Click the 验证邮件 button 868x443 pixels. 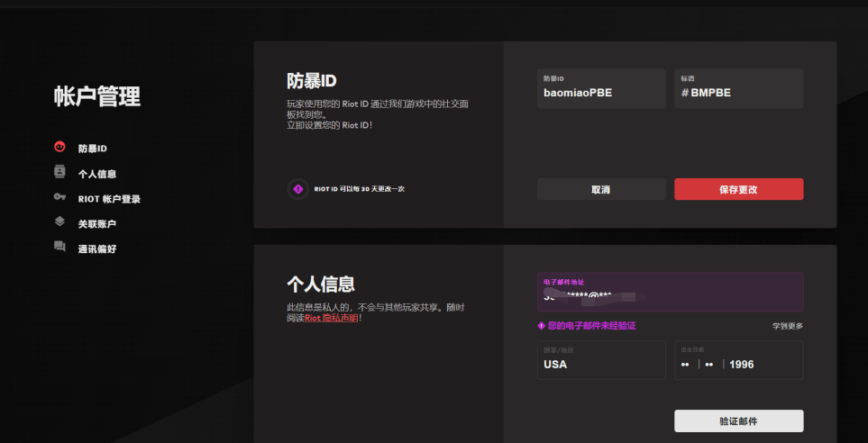click(738, 420)
